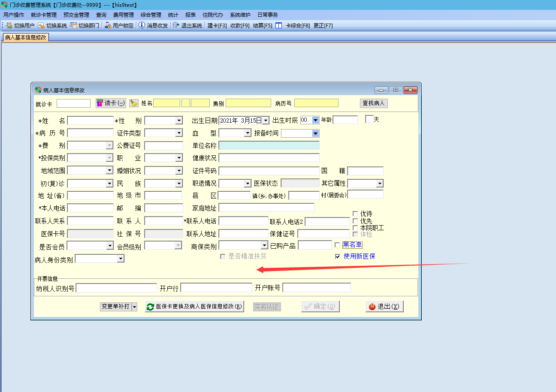Open the 职退情况 dropdown
Image resolution: width=556 pixels, height=392 pixels.
(248, 184)
